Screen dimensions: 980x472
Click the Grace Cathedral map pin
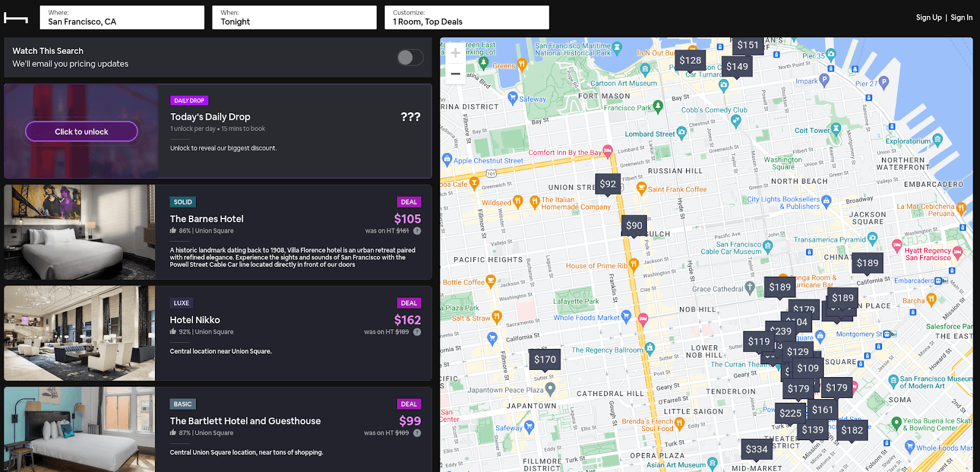tap(749, 287)
